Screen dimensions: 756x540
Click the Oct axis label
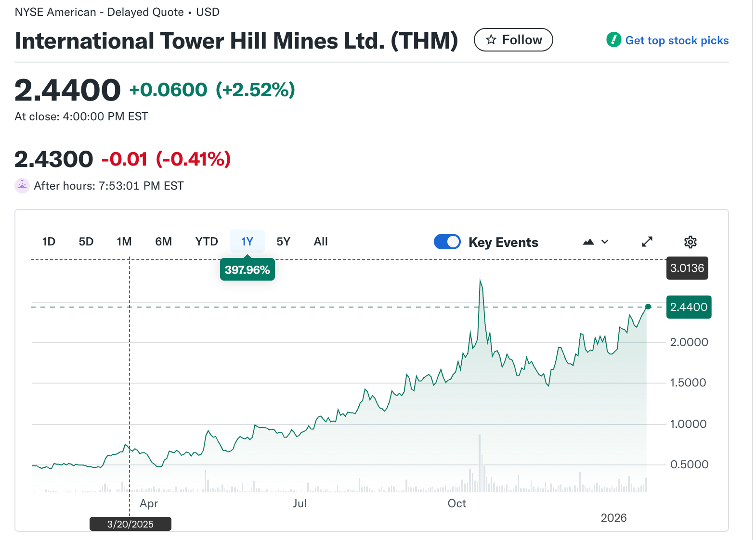pyautogui.click(x=456, y=503)
